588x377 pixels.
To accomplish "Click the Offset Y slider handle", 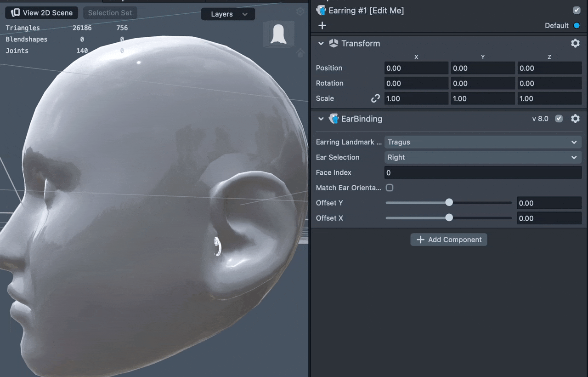I will [x=449, y=203].
